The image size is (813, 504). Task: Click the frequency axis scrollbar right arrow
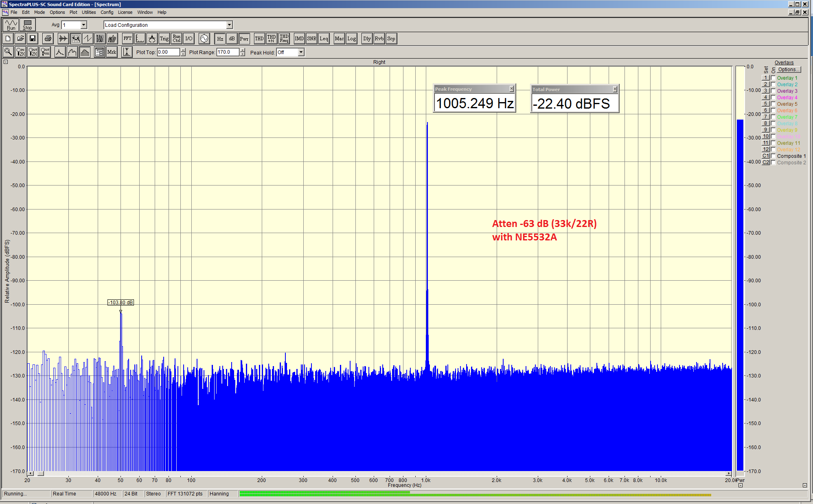tap(728, 473)
